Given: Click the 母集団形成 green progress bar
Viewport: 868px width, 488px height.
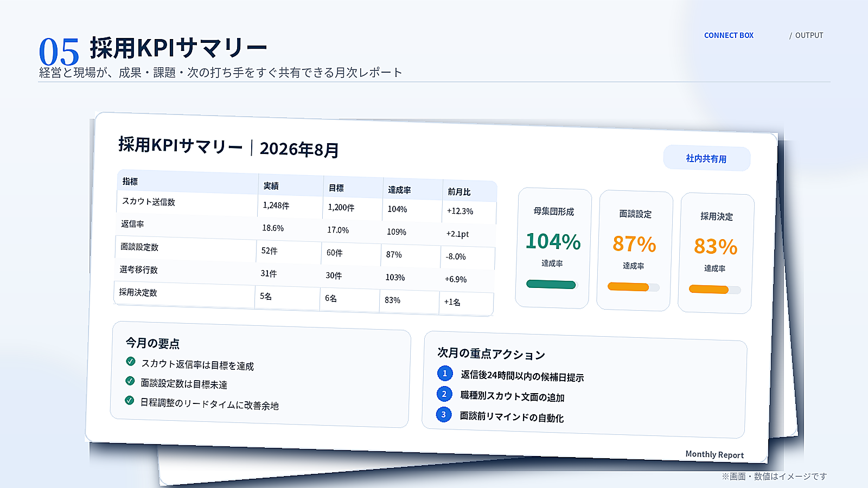Looking at the screenshot, I should 551,284.
